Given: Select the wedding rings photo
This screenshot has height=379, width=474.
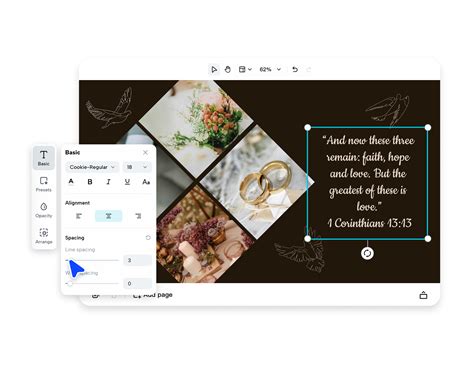Looking at the screenshot, I should coord(257,182).
